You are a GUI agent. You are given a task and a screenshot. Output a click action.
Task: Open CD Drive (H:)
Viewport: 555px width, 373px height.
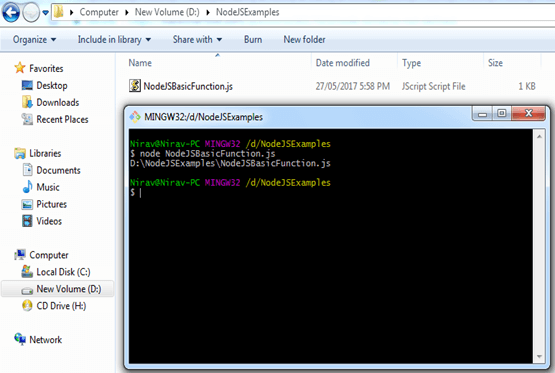click(61, 306)
